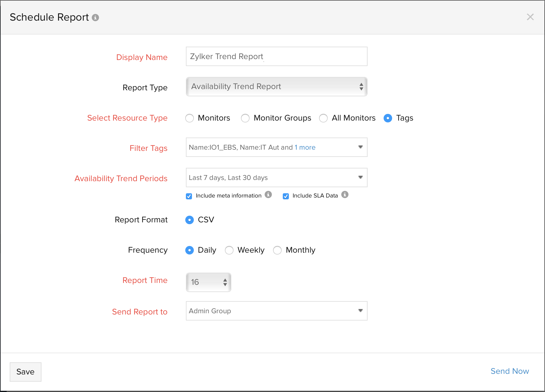Select Monitors resource type

pyautogui.click(x=190, y=118)
